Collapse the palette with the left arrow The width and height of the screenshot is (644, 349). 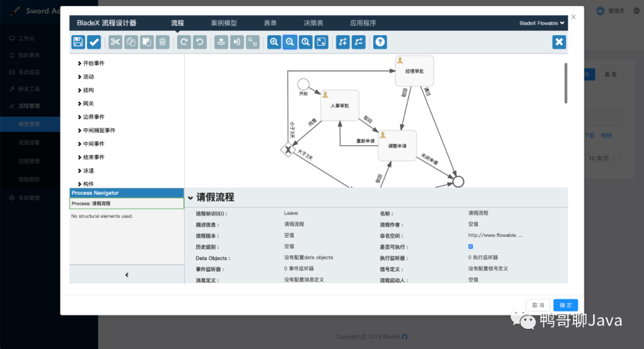pyautogui.click(x=127, y=275)
